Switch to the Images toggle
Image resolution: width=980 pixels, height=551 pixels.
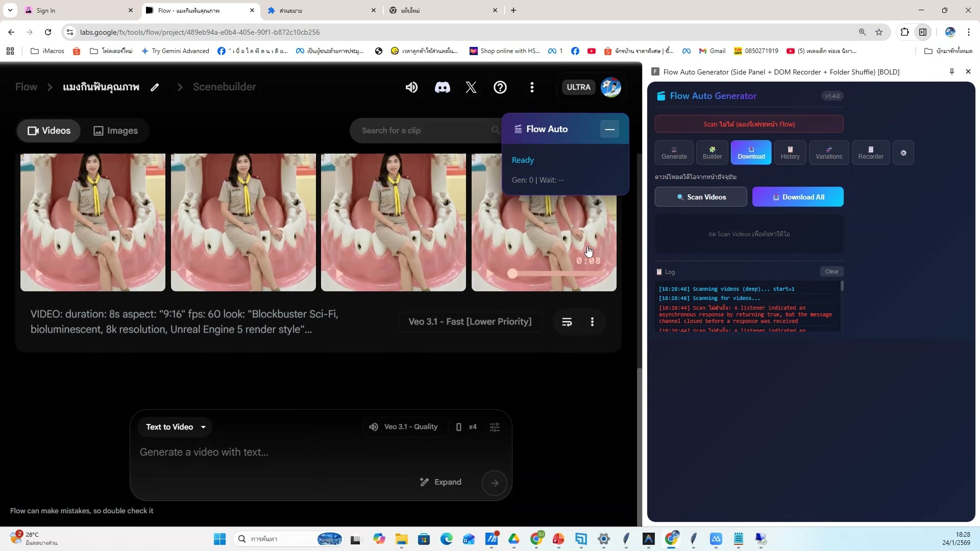click(x=115, y=131)
